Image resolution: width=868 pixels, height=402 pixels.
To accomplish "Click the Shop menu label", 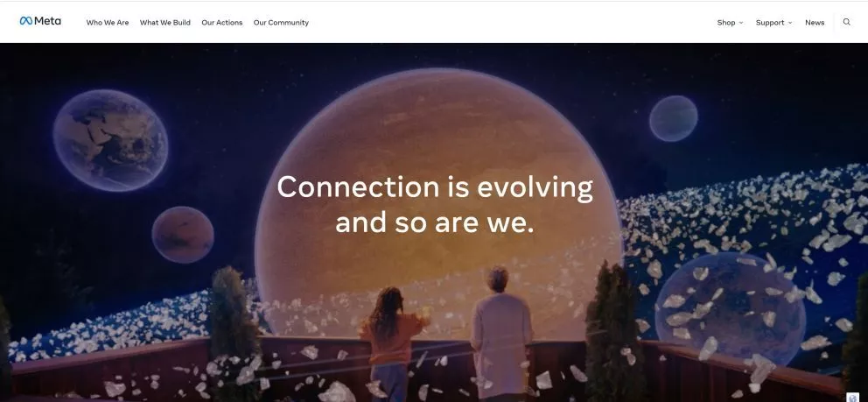I will click(x=725, y=23).
